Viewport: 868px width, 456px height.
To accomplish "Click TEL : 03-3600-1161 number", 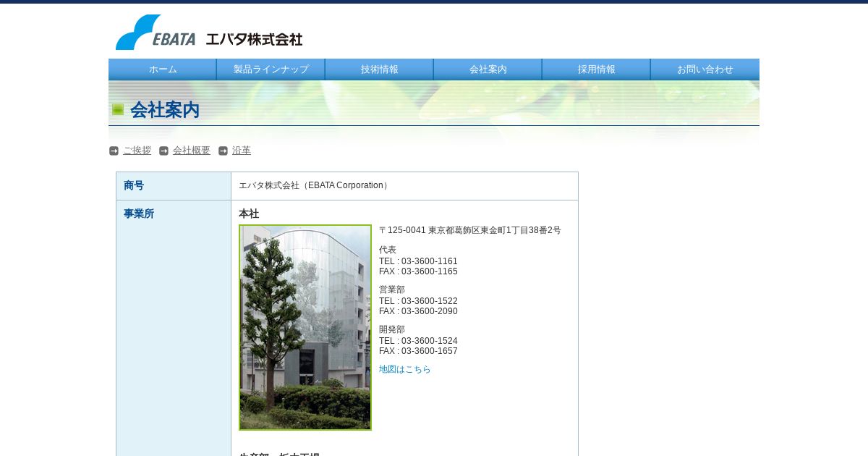I will [418, 261].
